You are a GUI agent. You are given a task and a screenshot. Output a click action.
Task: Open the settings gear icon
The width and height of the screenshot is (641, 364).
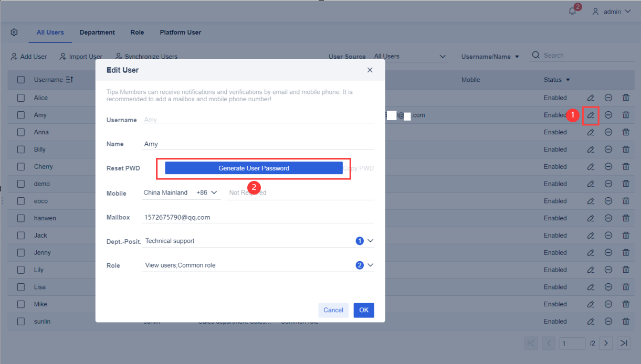coord(14,32)
